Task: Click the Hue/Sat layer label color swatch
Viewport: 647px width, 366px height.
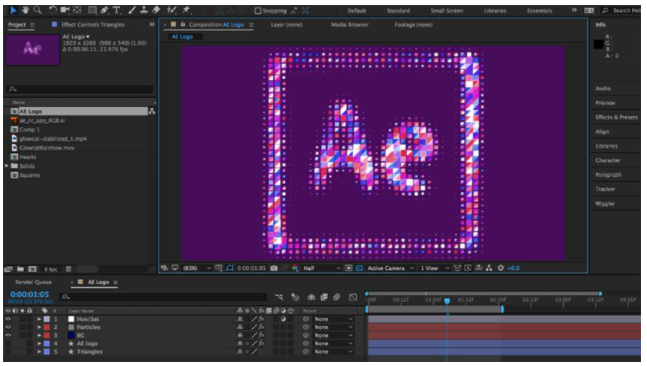Action: tap(47, 319)
